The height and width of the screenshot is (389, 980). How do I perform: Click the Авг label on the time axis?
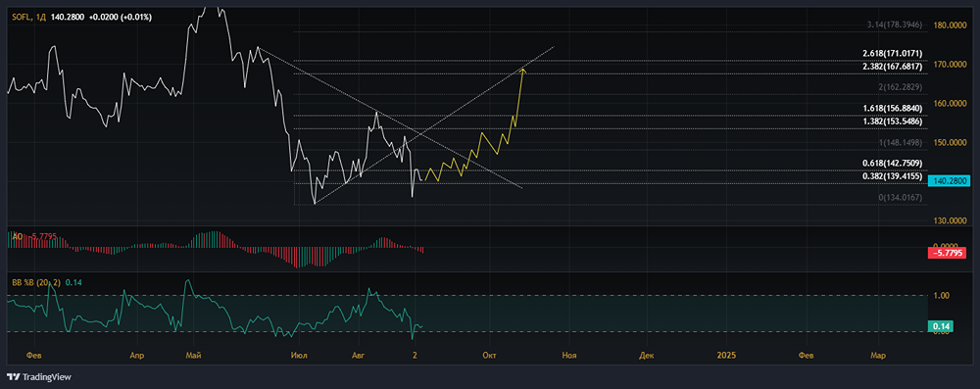[358, 356]
